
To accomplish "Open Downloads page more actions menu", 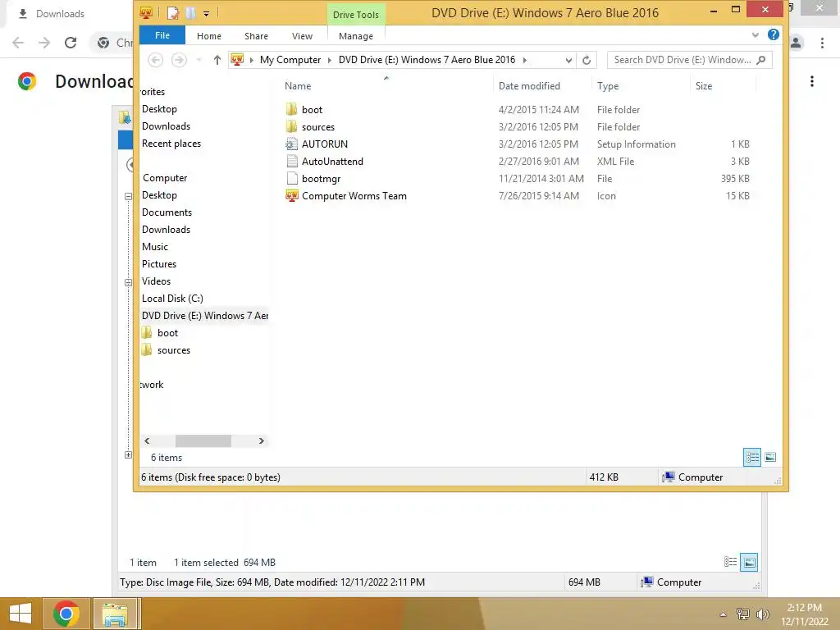I will [812, 81].
